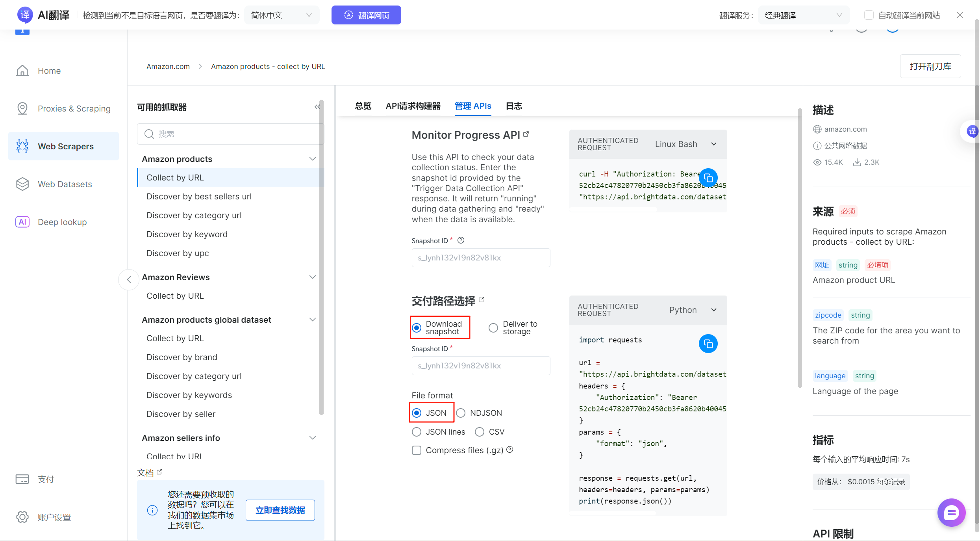980x541 pixels.
Task: Click 翻译网页 translate button
Action: click(x=366, y=15)
